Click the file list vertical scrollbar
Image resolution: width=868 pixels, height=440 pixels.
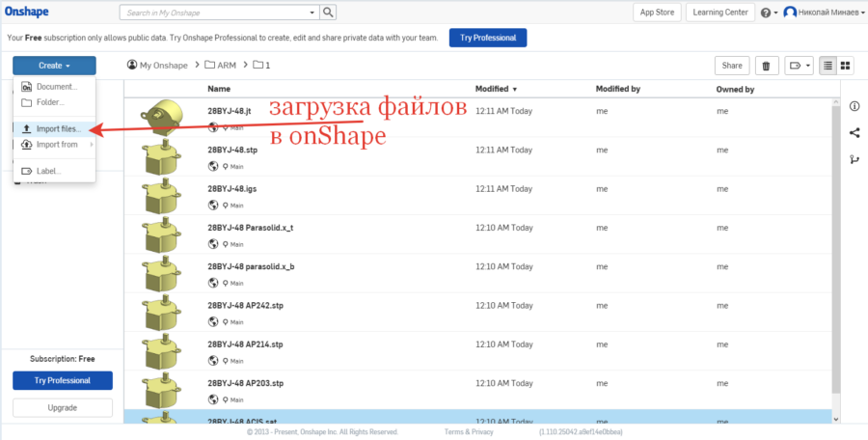coord(836,249)
